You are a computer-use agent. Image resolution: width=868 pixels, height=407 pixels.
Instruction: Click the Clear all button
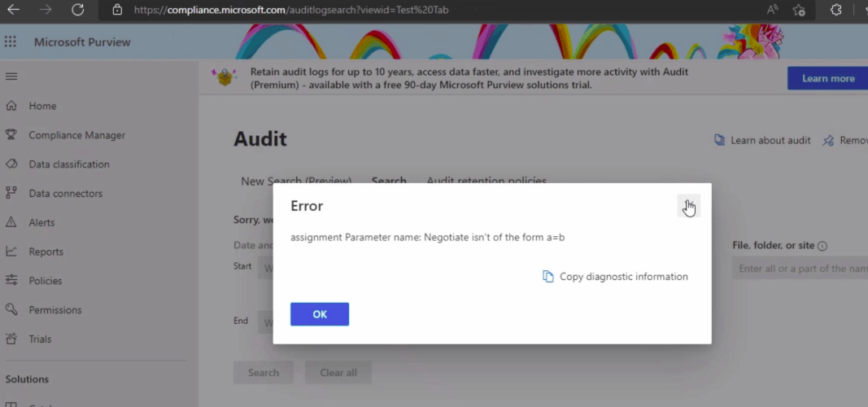(338, 373)
